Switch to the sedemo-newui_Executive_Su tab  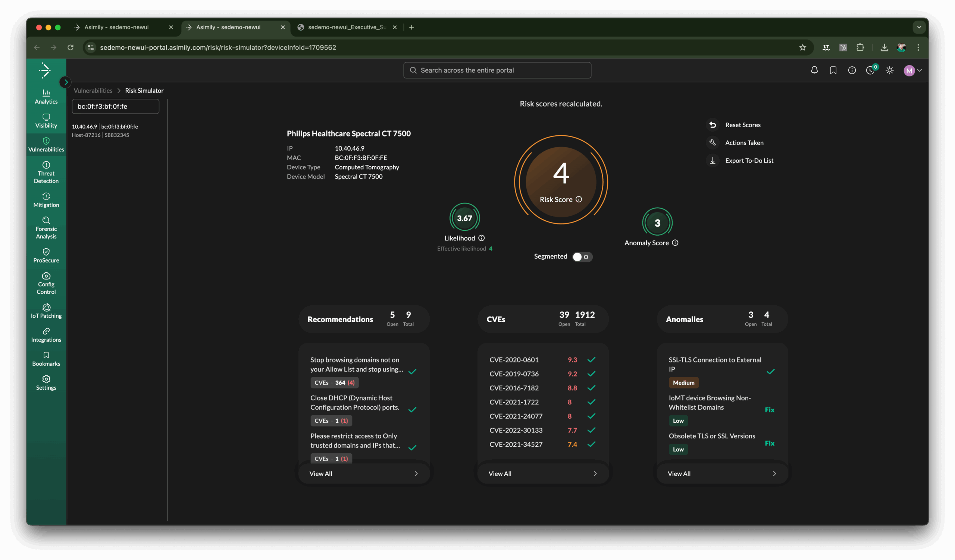[x=347, y=27]
